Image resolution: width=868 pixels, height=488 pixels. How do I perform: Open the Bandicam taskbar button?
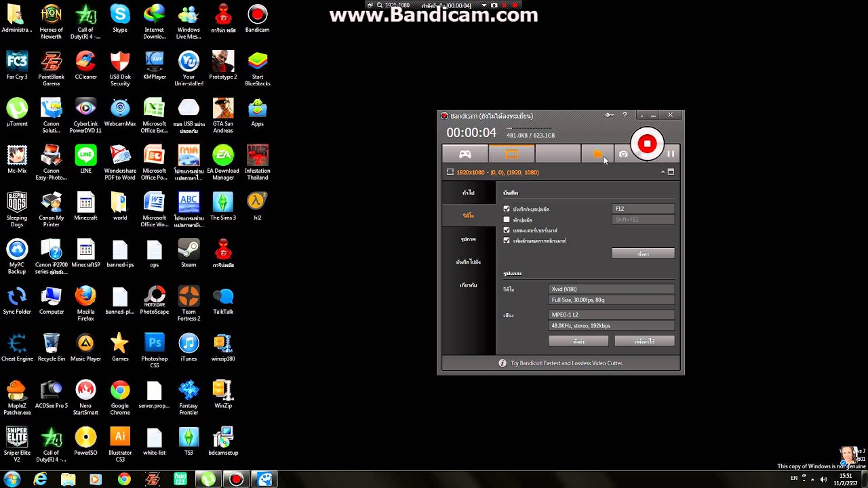(236, 479)
